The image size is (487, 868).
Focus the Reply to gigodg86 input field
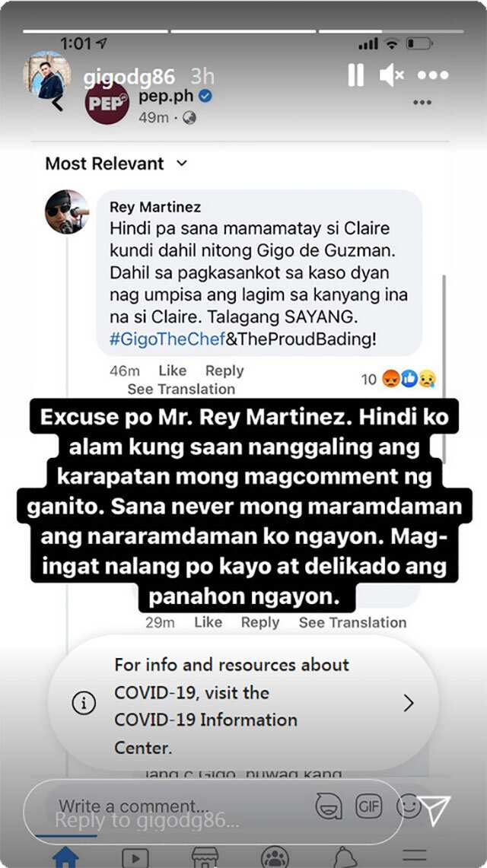tap(213, 812)
